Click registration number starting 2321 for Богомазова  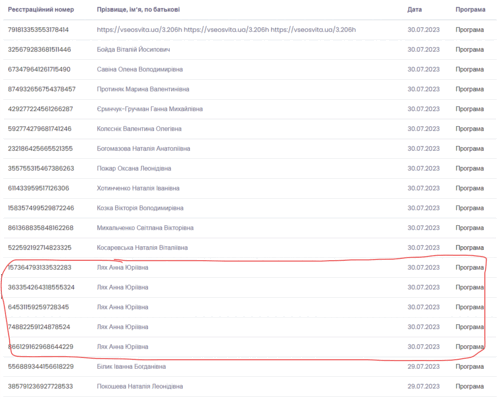(x=40, y=149)
